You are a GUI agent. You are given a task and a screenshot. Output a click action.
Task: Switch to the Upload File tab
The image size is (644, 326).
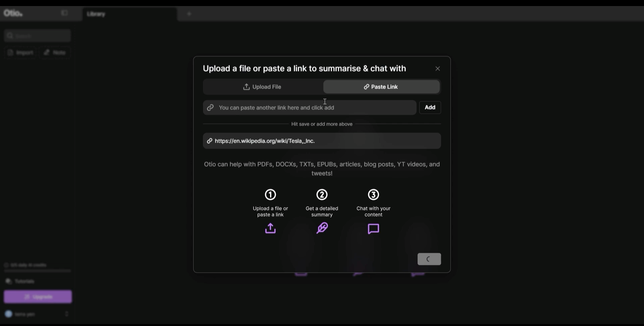click(x=262, y=87)
